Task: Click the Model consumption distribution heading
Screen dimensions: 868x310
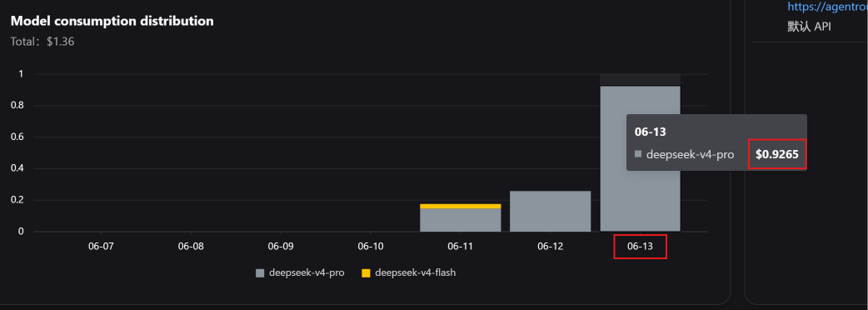Action: coord(112,21)
